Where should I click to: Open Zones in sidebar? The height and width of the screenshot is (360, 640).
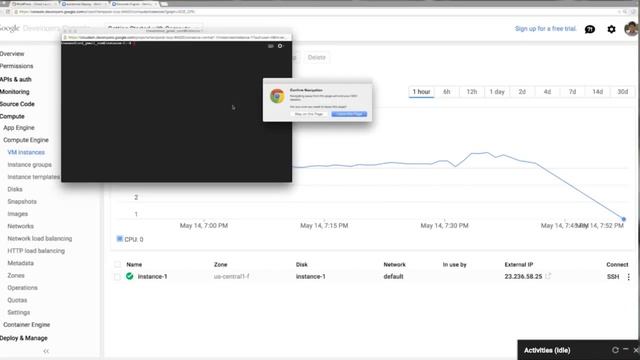coord(16,276)
